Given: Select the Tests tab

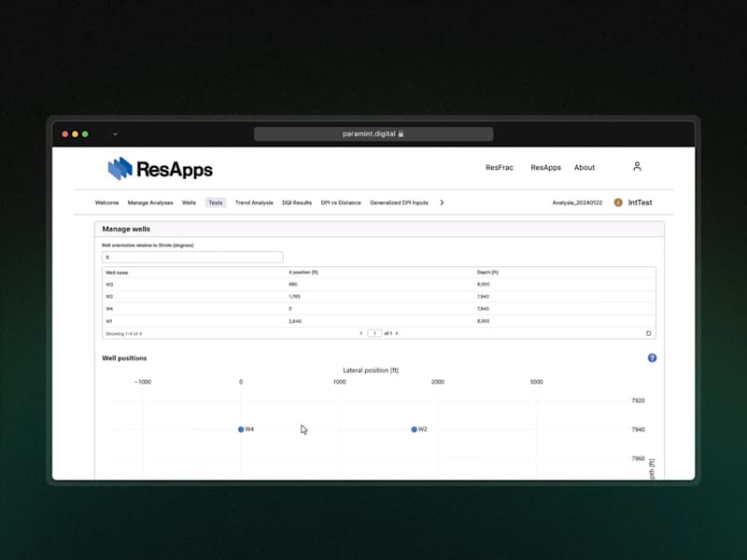Looking at the screenshot, I should point(216,203).
